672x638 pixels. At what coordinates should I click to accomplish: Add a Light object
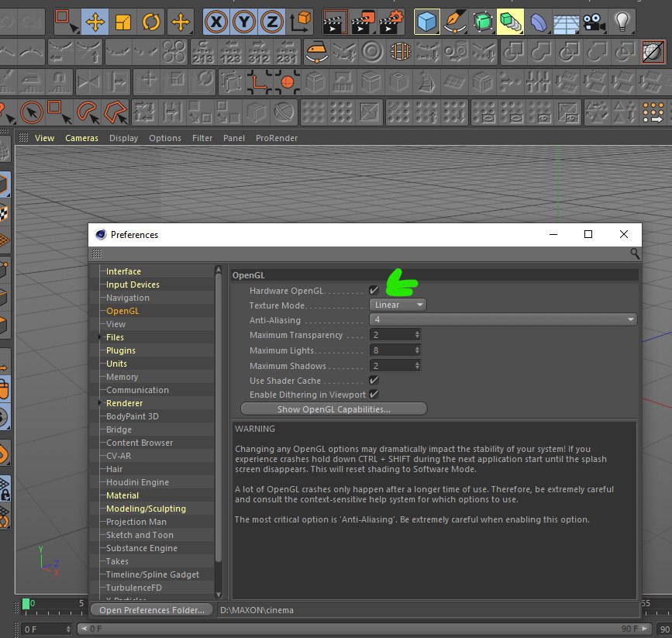coord(622,21)
